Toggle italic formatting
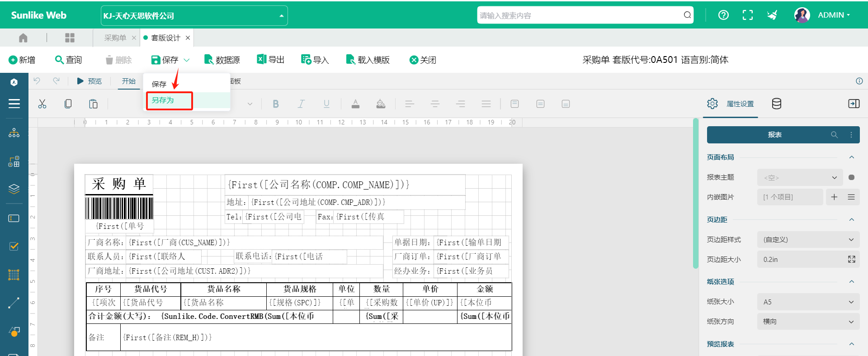The height and width of the screenshot is (356, 868). click(301, 104)
